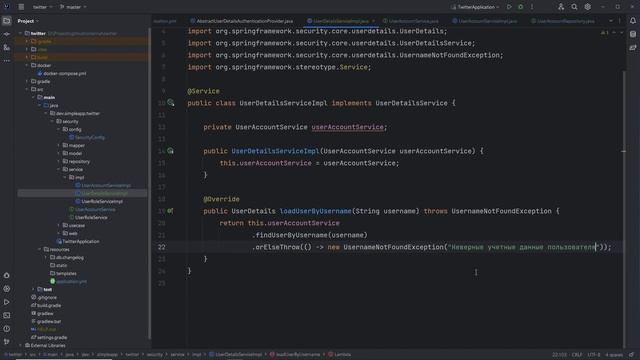Click the read-only lock in status bar
The width and height of the screenshot is (640, 360).
pyautogui.click(x=631, y=355)
